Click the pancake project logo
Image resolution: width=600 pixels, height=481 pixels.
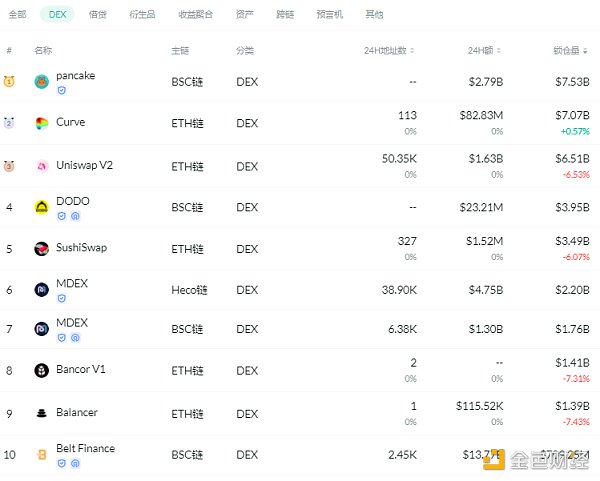42,81
